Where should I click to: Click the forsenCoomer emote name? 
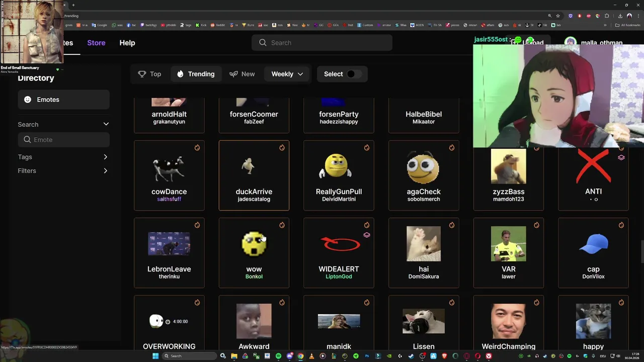point(254,114)
